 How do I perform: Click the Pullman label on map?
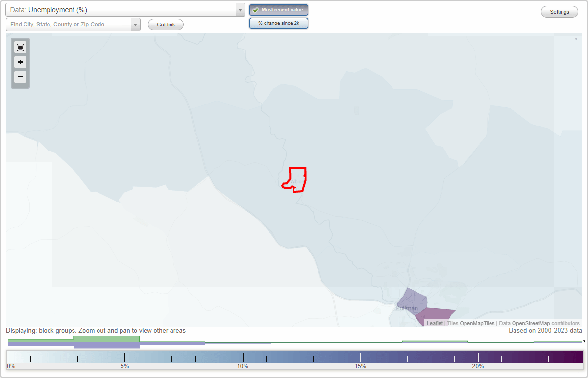click(407, 308)
